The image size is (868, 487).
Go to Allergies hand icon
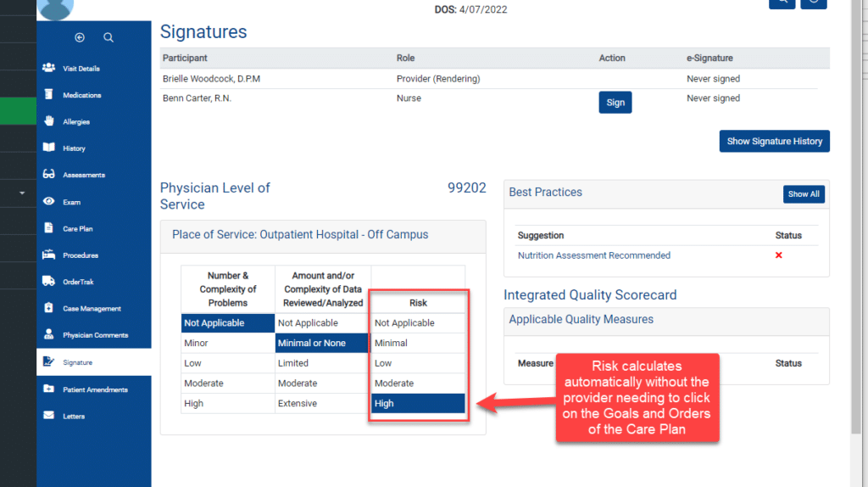click(x=48, y=121)
